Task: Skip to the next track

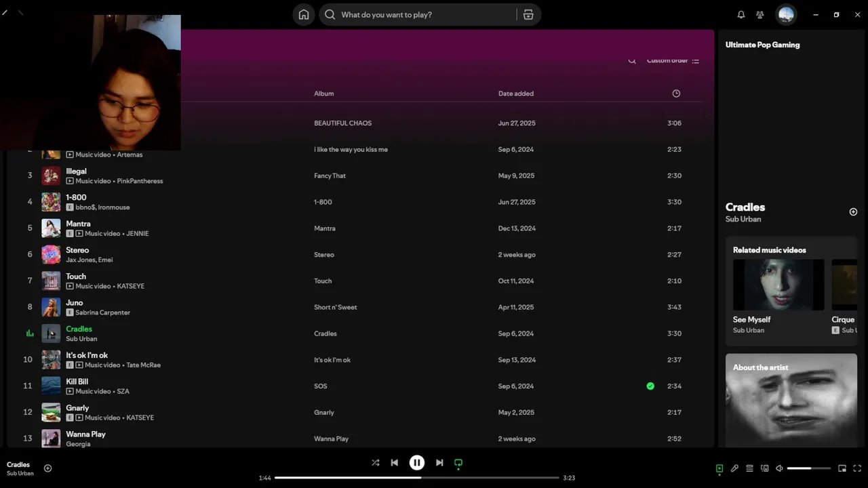Action: click(439, 463)
